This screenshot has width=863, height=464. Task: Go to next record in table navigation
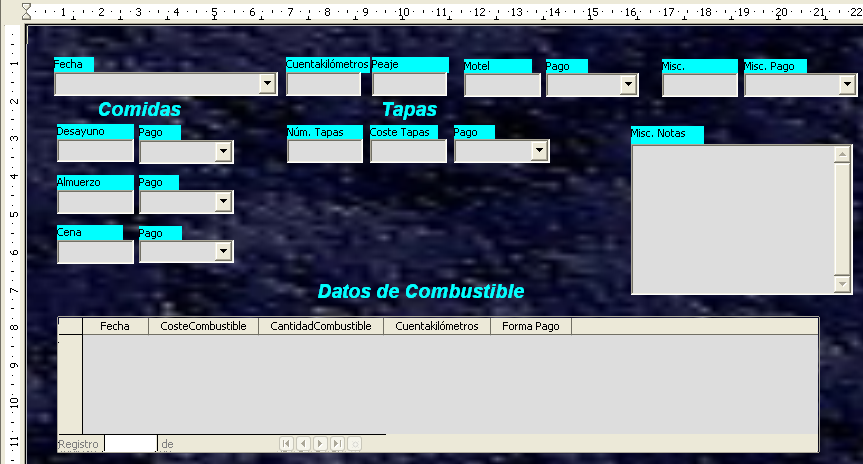(320, 443)
